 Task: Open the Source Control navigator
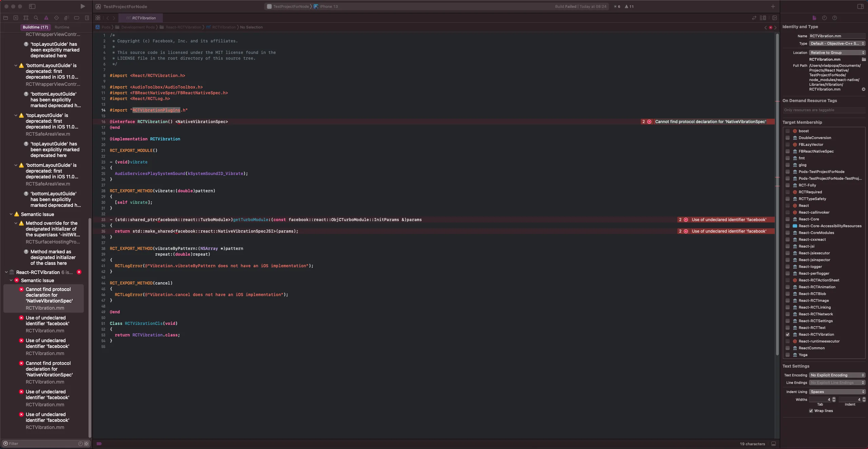[x=16, y=18]
